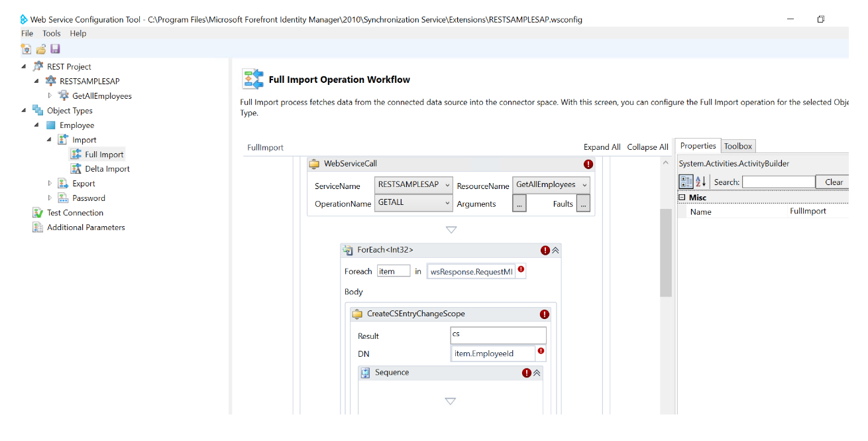Screen dimensions: 868x441
Task: Expand the GetAllEmployees tree node
Action: [50, 95]
